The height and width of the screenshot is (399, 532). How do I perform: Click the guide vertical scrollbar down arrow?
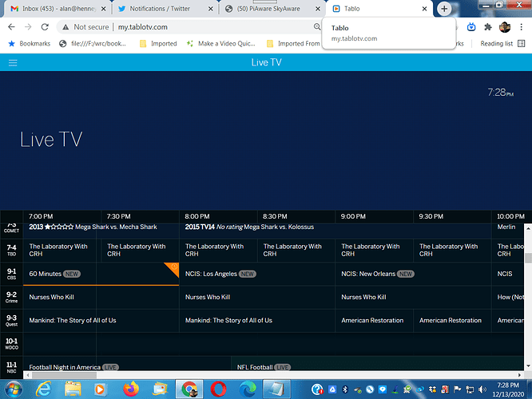coord(528,366)
